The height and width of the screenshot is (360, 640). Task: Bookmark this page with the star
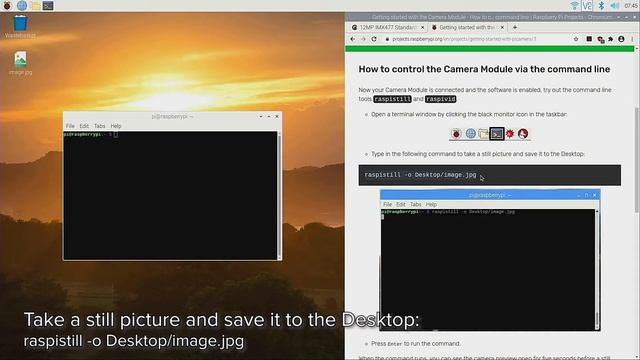tap(576, 39)
